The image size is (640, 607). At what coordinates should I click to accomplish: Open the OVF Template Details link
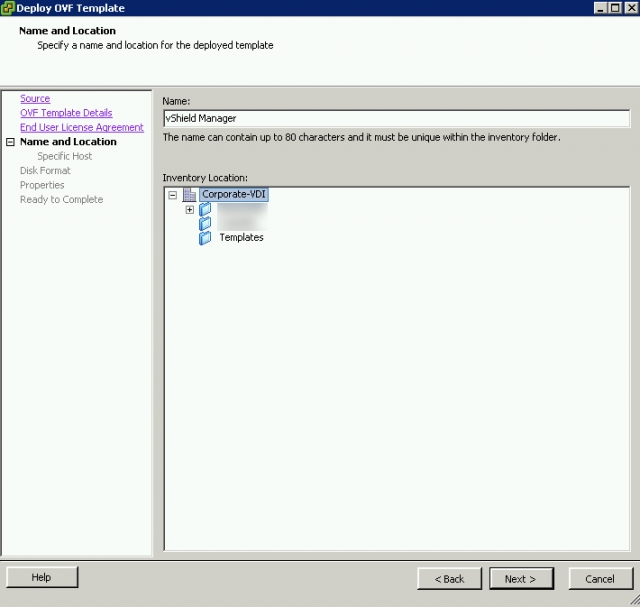pyautogui.click(x=66, y=113)
